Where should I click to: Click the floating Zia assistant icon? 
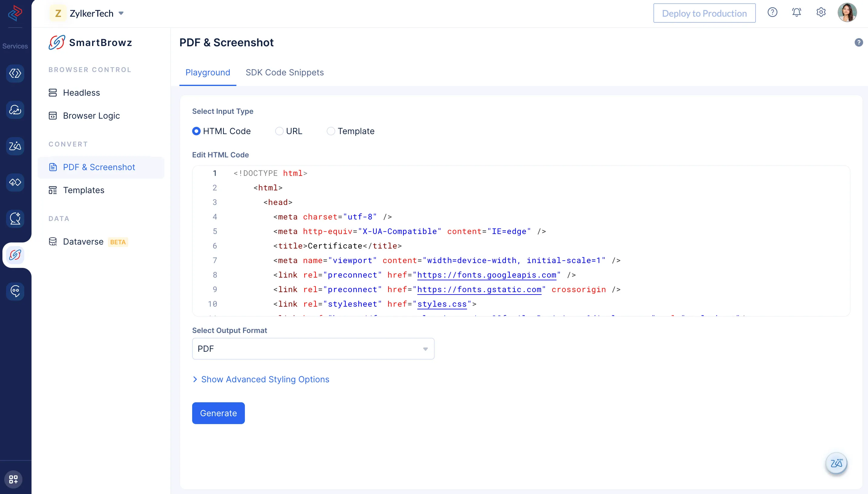tap(836, 463)
